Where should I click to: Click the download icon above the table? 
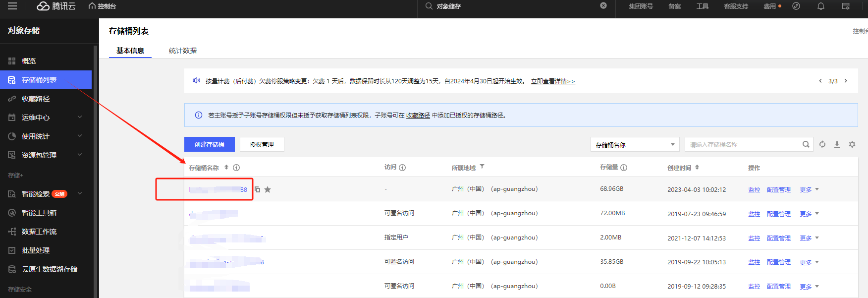coord(837,144)
